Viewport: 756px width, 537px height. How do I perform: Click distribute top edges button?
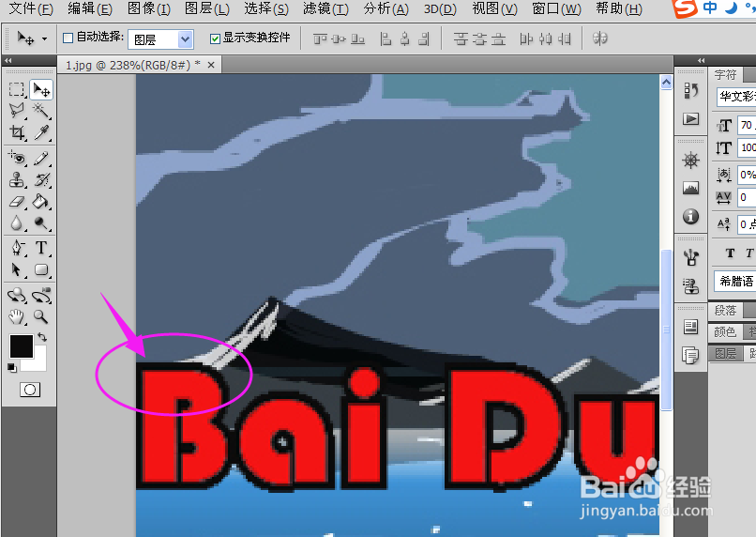click(461, 38)
